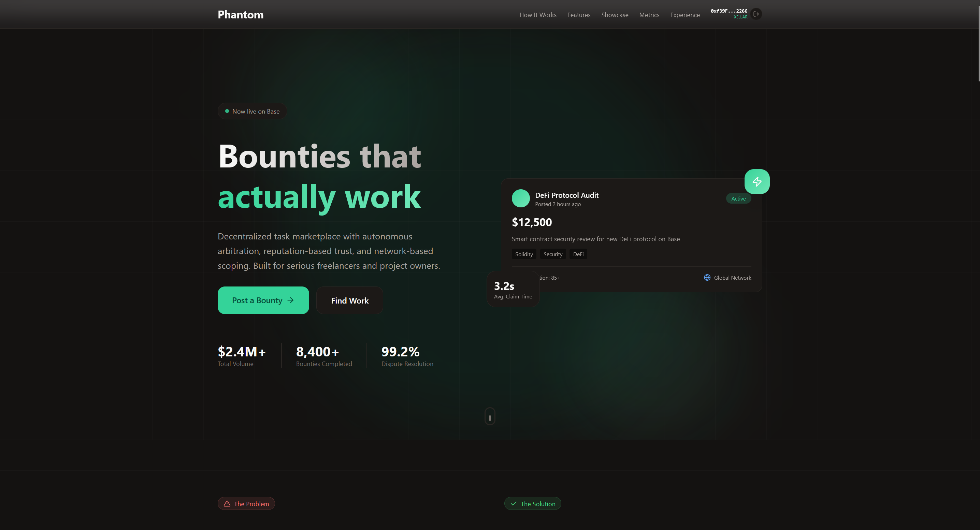The height and width of the screenshot is (530, 980).
Task: Click Smart contract security review description
Action: (595, 239)
